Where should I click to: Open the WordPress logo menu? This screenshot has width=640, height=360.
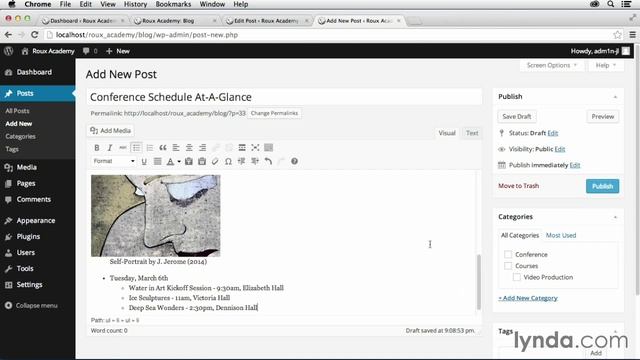(x=9, y=51)
